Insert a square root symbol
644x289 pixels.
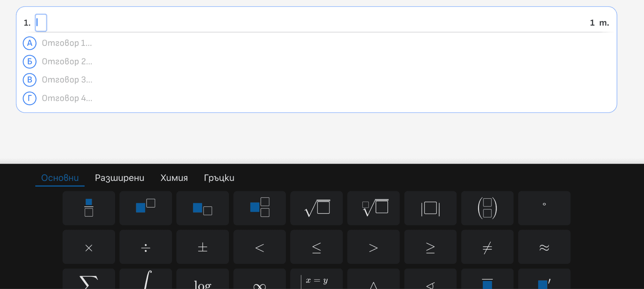pyautogui.click(x=316, y=208)
